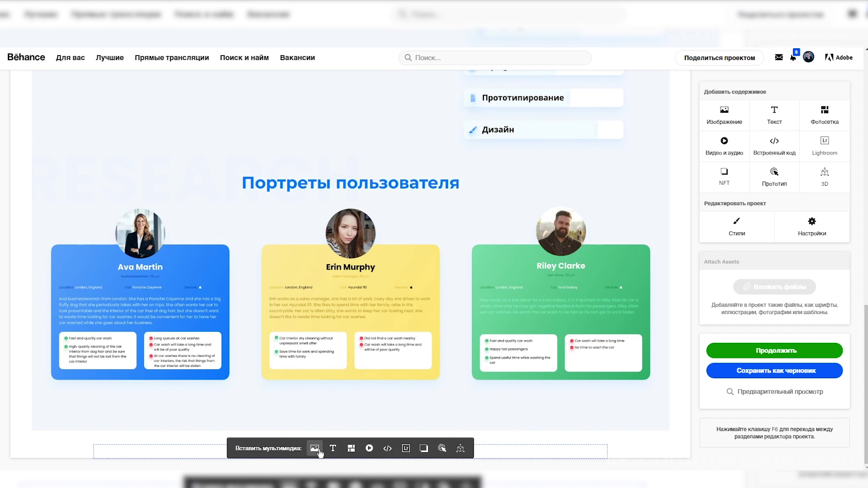Open messages envelope icon
The height and width of the screenshot is (488, 868).
(x=778, y=57)
